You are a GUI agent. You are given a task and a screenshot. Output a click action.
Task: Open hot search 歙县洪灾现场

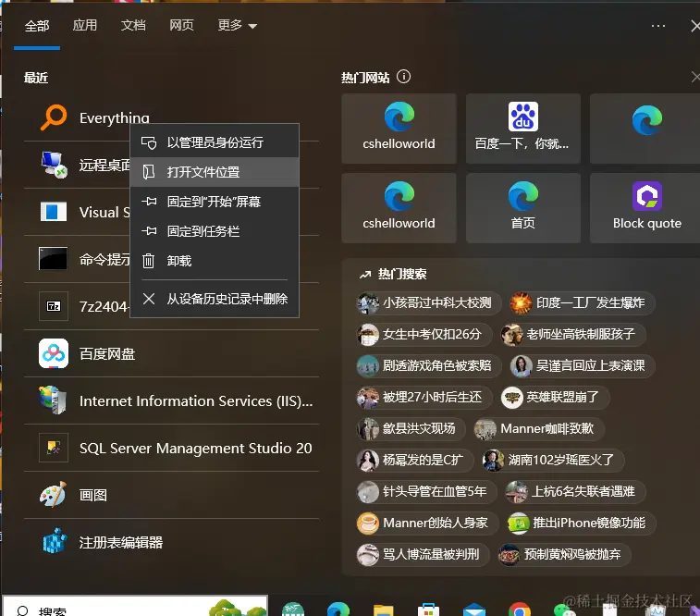tap(411, 428)
